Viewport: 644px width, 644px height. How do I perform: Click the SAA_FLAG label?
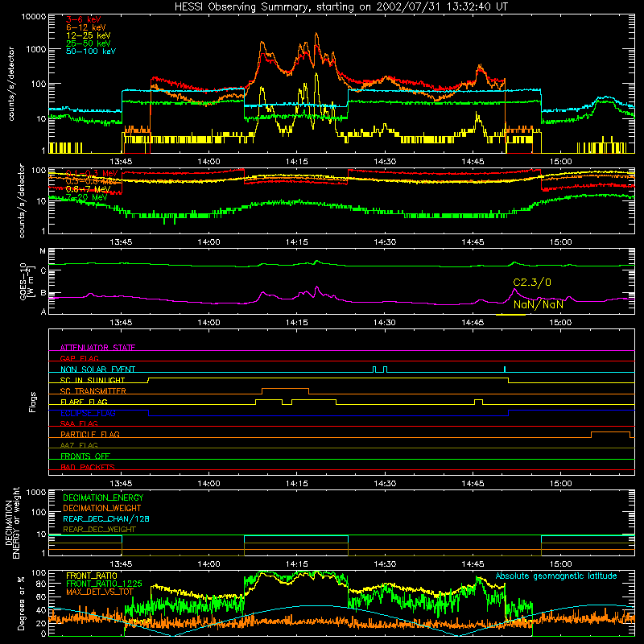coord(79,423)
